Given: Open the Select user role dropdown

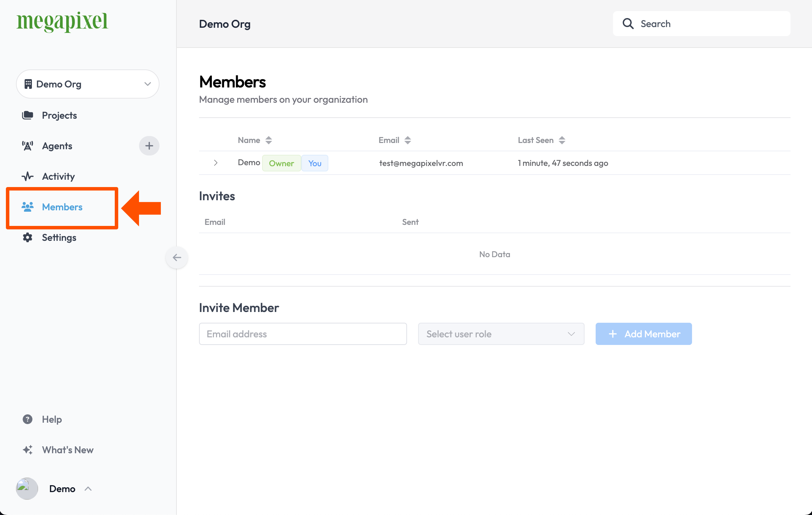Looking at the screenshot, I should coord(500,334).
